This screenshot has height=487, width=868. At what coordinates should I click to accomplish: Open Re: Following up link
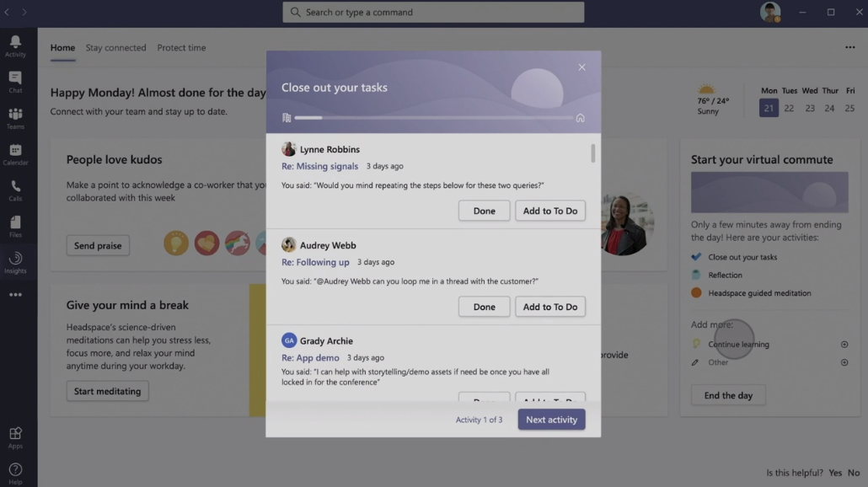315,262
